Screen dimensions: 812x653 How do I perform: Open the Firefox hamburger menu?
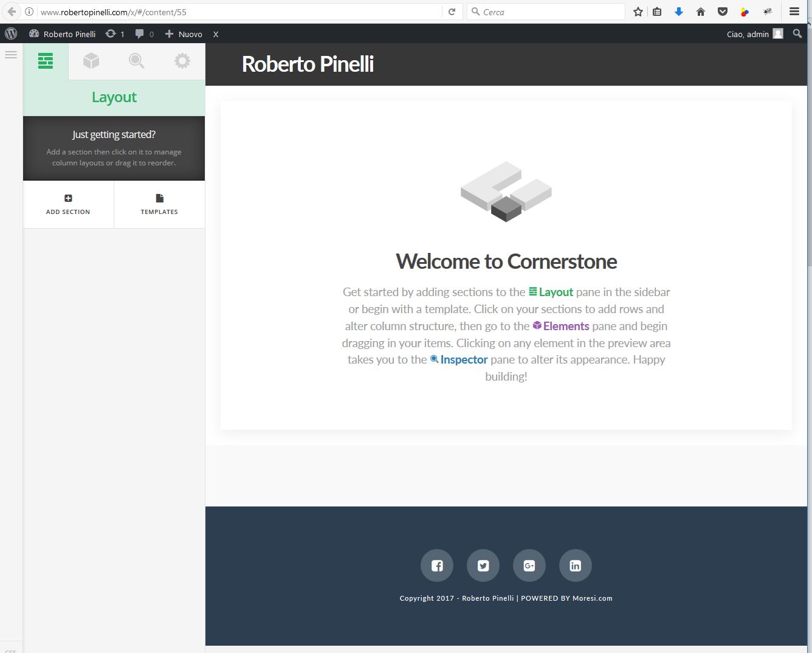coord(794,12)
